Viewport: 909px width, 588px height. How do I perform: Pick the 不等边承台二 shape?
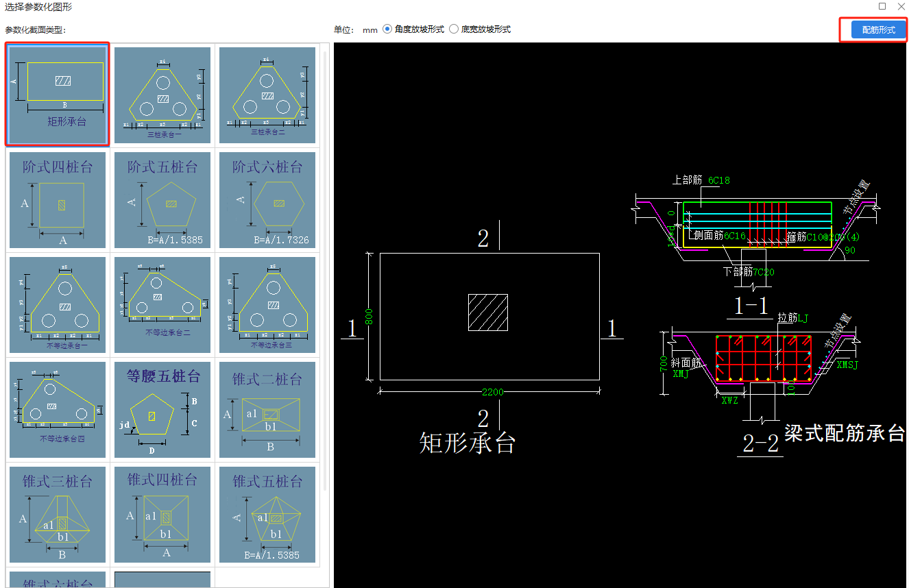tap(162, 304)
